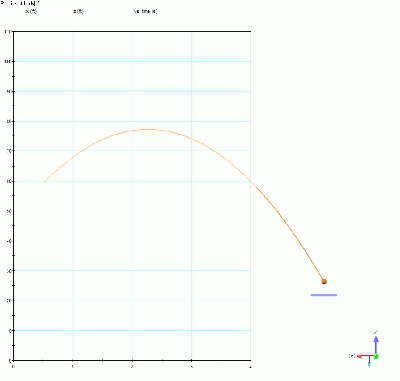Toggle the x (ft) legend entry
Image resolution: width=400 pixels, height=381 pixels.
31,11
